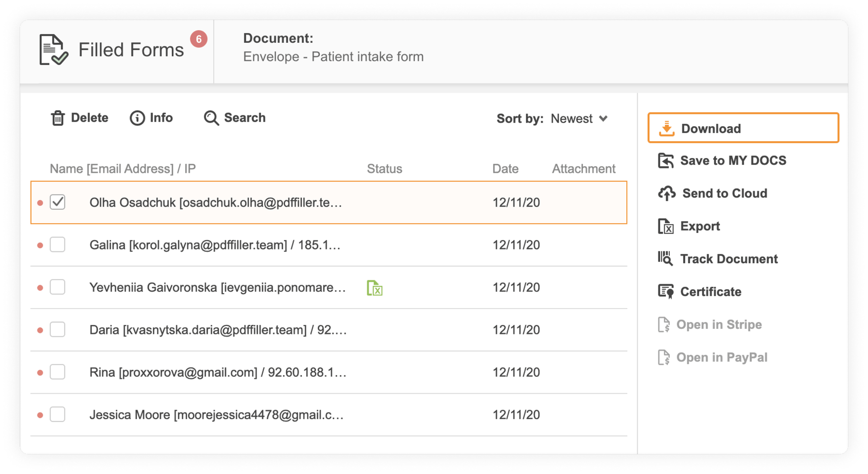Click the Save to MY DOCS icon
Image resolution: width=868 pixels, height=474 pixels.
pyautogui.click(x=665, y=161)
